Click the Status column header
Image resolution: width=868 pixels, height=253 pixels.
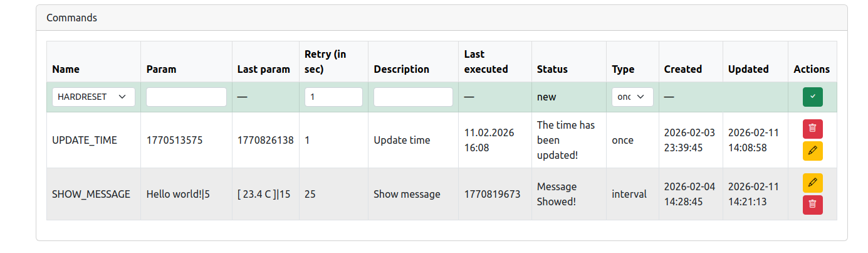[552, 69]
